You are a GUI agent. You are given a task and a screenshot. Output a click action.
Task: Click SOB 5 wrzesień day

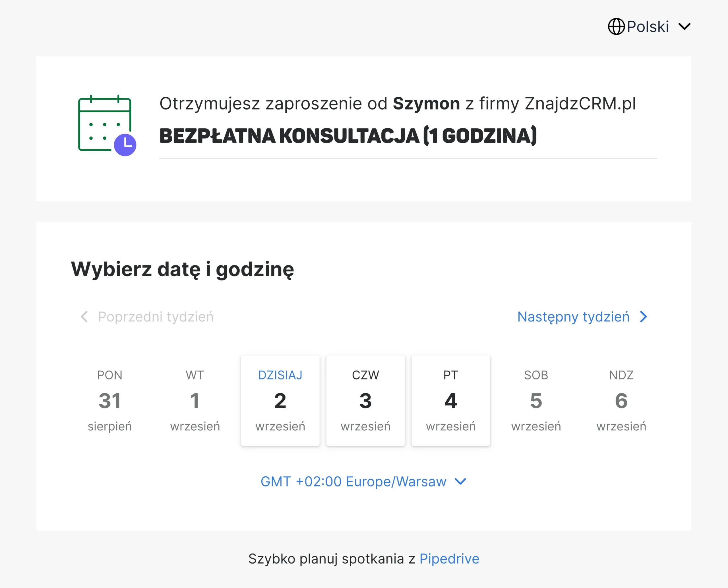pyautogui.click(x=536, y=400)
